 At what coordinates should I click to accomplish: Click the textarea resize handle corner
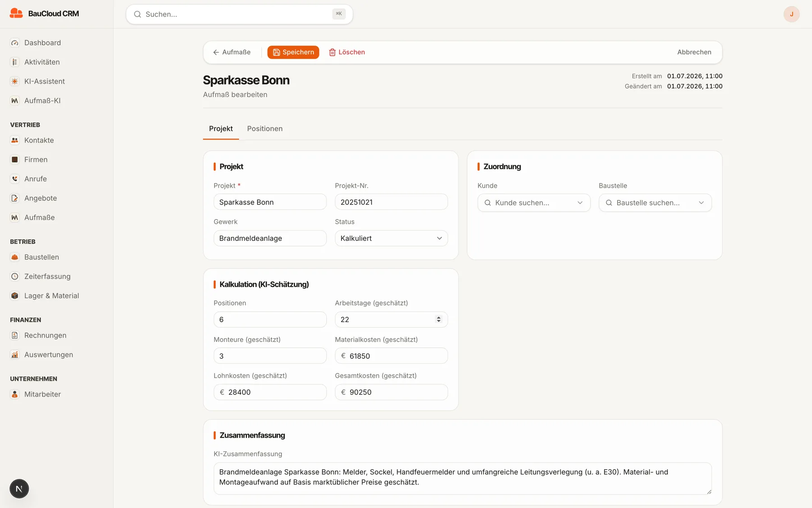709,492
